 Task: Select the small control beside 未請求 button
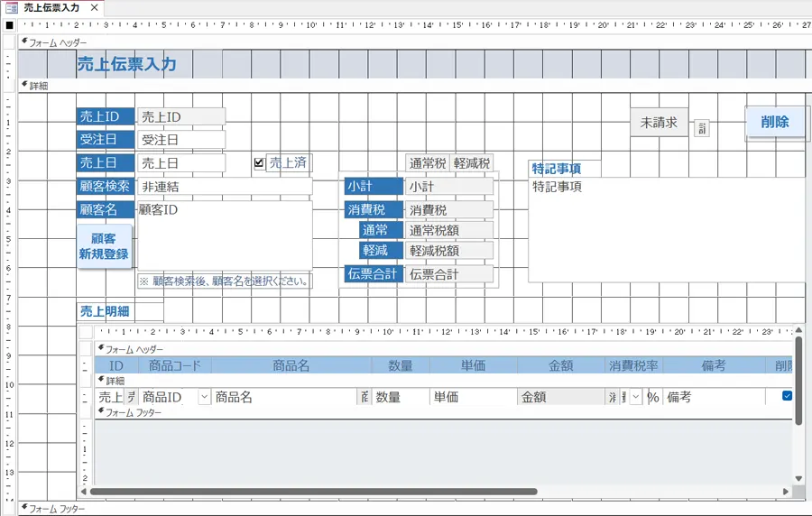pyautogui.click(x=701, y=128)
